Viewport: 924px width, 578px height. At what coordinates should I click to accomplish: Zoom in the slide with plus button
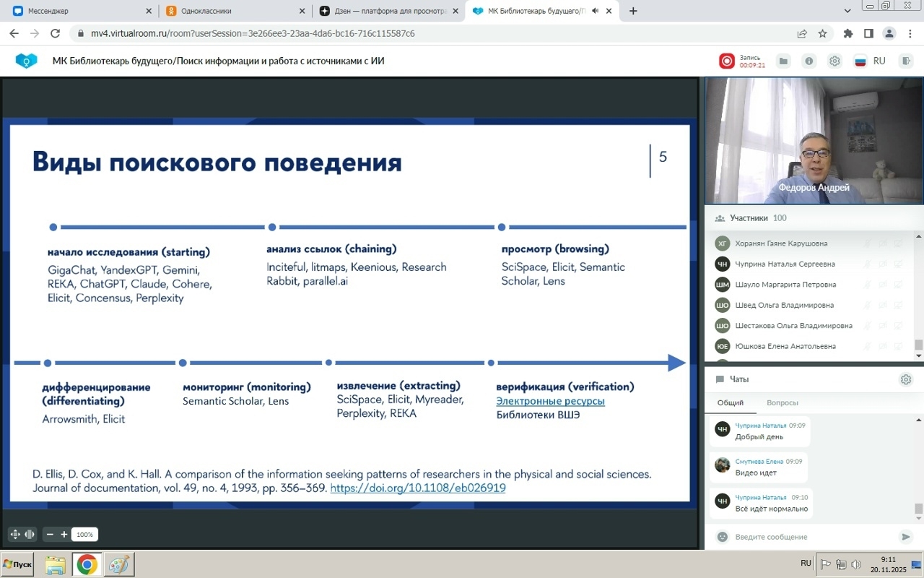[x=64, y=535]
